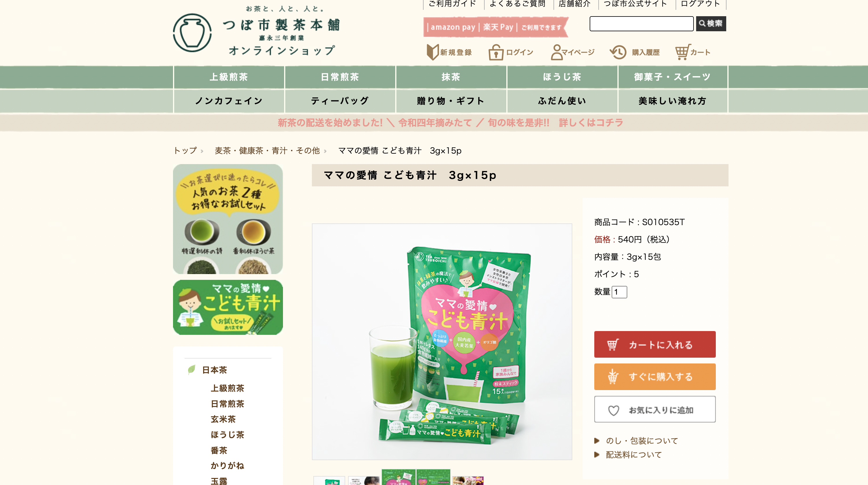
Task: Click the red カートに入れる button
Action: click(x=655, y=344)
